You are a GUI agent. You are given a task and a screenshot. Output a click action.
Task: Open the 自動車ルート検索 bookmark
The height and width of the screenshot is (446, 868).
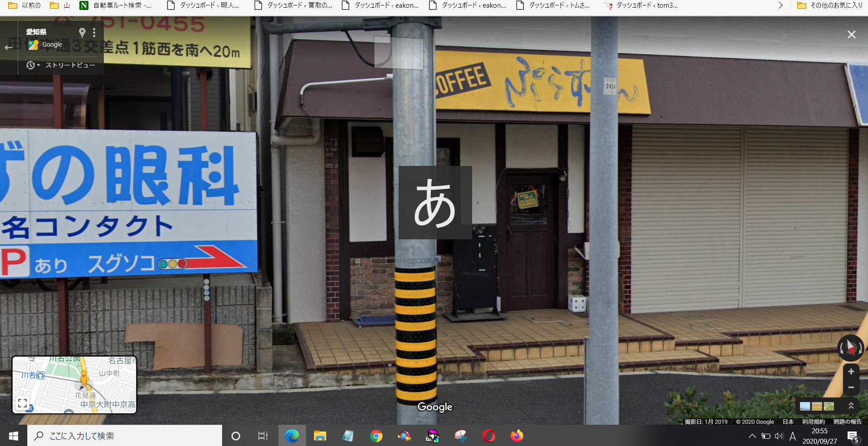pyautogui.click(x=116, y=5)
